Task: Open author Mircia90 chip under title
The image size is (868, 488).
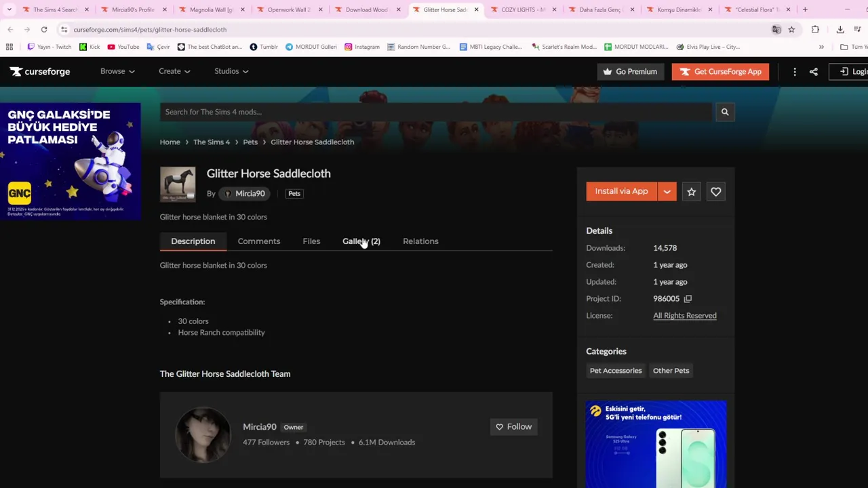Action: tap(245, 194)
